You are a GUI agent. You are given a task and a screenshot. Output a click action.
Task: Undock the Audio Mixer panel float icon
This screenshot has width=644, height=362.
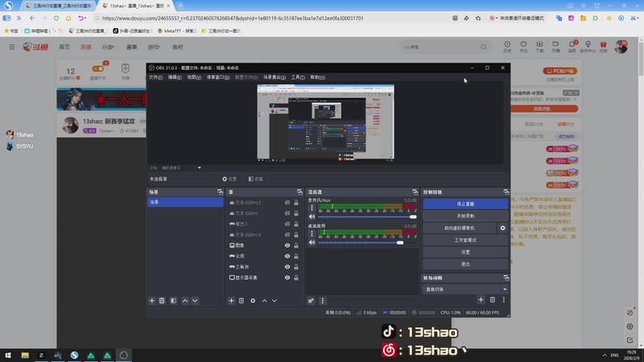click(415, 192)
